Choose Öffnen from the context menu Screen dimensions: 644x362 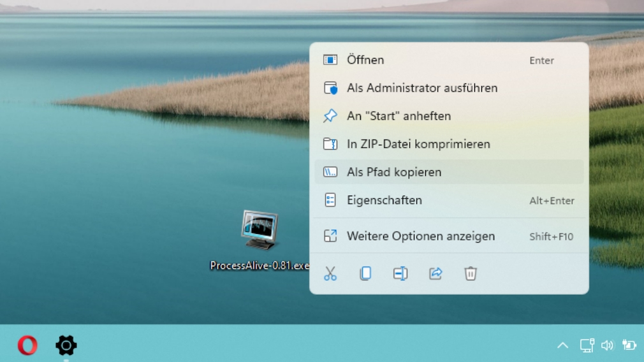pyautogui.click(x=449, y=60)
